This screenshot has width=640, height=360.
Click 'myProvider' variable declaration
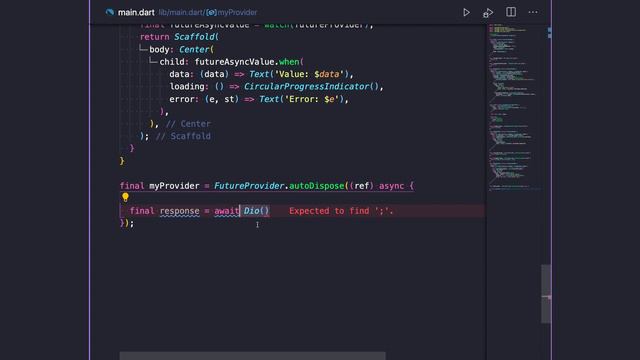(x=174, y=186)
